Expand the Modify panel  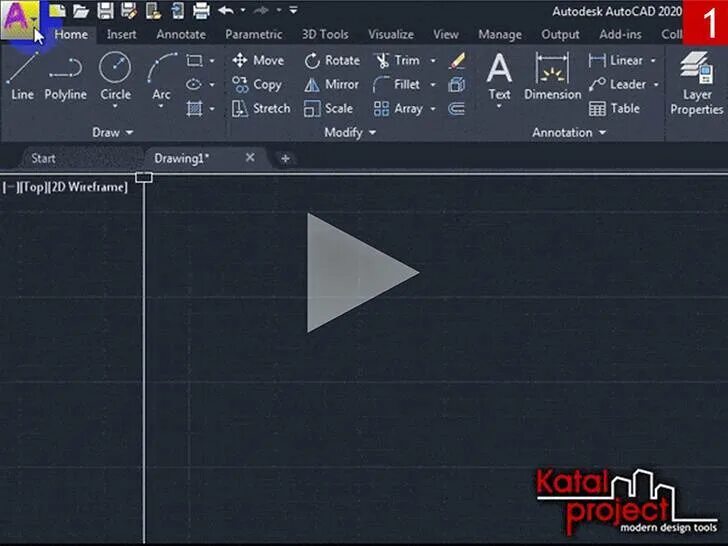[350, 133]
